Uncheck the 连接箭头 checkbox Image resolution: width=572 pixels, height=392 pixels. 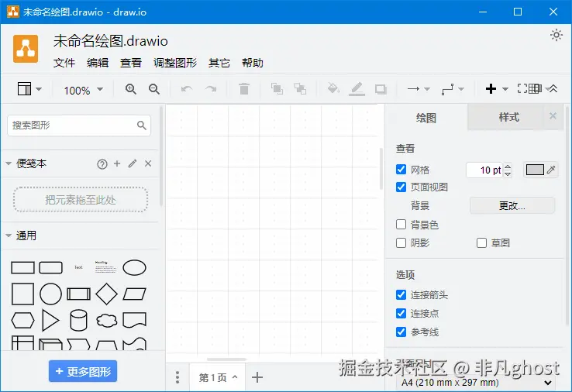[401, 294]
